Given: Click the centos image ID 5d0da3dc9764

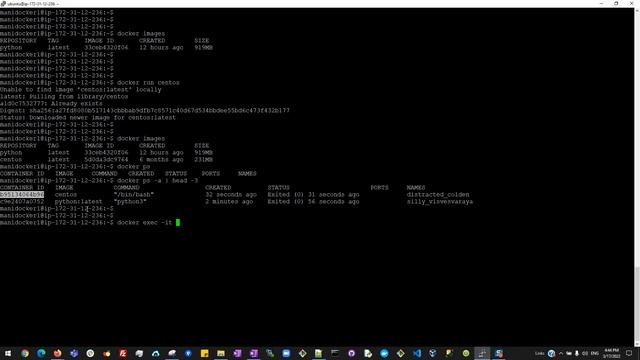Looking at the screenshot, I should 106,160.
